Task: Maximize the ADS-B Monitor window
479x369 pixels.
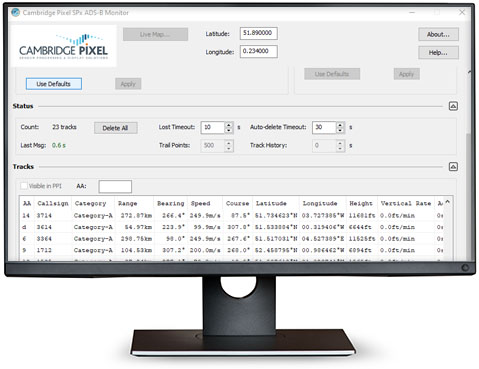Action: (437, 12)
